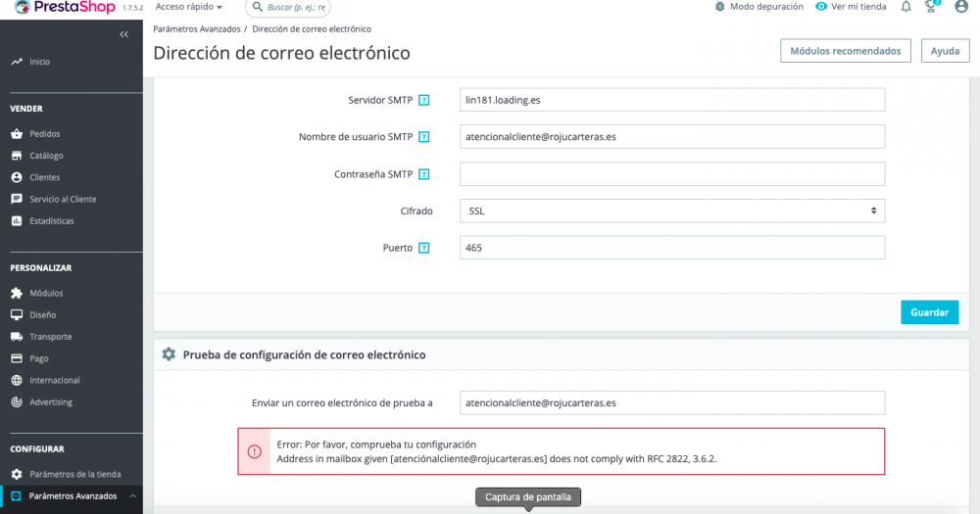
Task: Click the notifications bell icon
Action: (x=906, y=7)
